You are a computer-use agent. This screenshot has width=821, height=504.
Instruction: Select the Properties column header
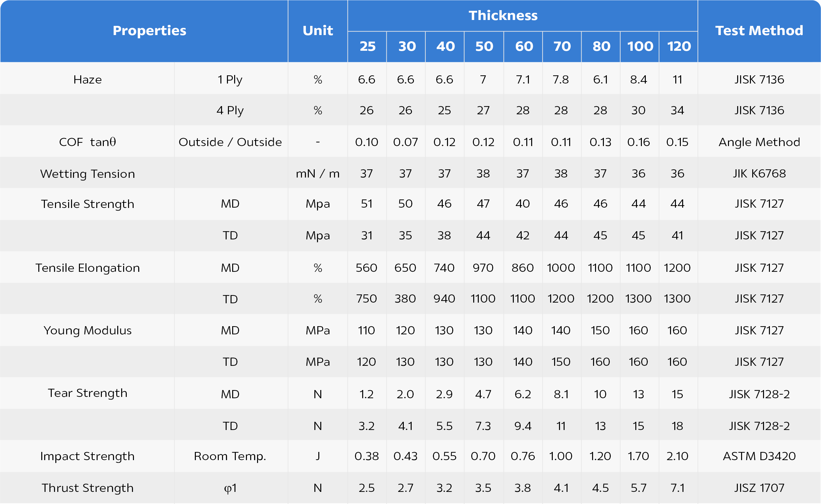(x=149, y=31)
